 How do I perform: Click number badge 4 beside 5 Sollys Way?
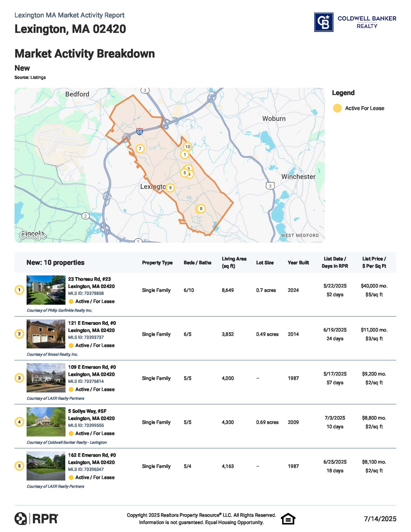(x=19, y=422)
